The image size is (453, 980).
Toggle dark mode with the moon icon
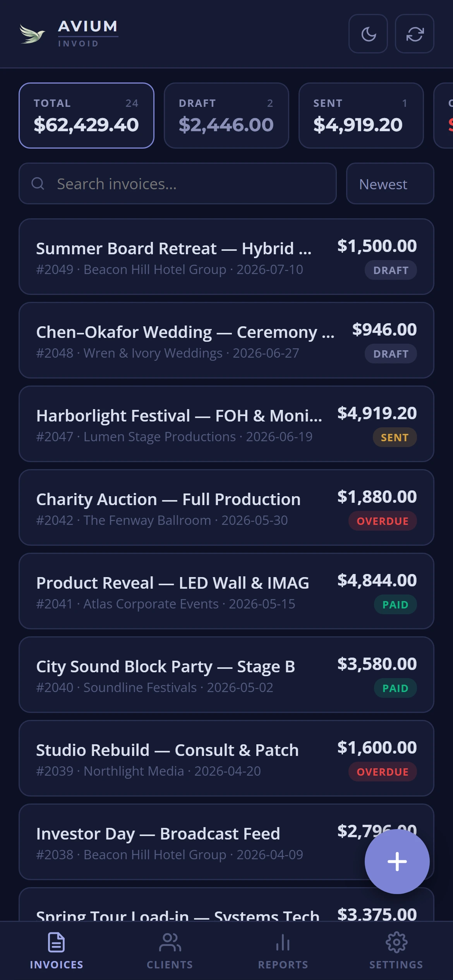[x=368, y=34]
